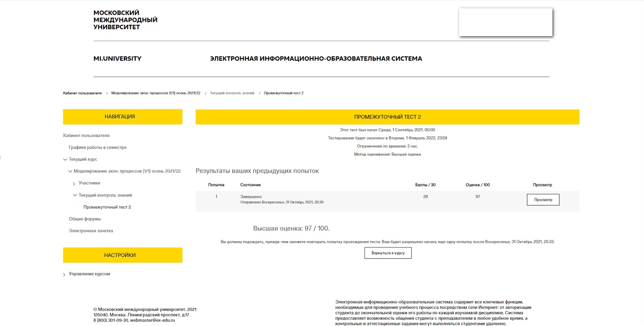
Task: Click the Состояние column header
Action: (250, 185)
